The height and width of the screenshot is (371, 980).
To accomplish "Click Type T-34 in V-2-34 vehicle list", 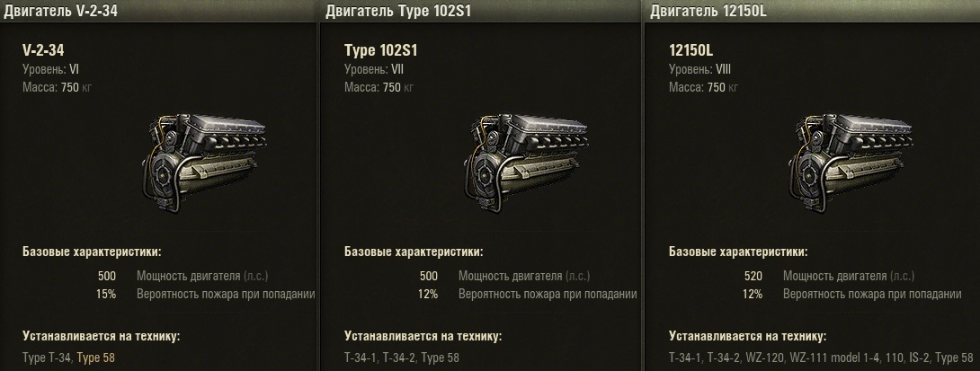I will tap(48, 358).
